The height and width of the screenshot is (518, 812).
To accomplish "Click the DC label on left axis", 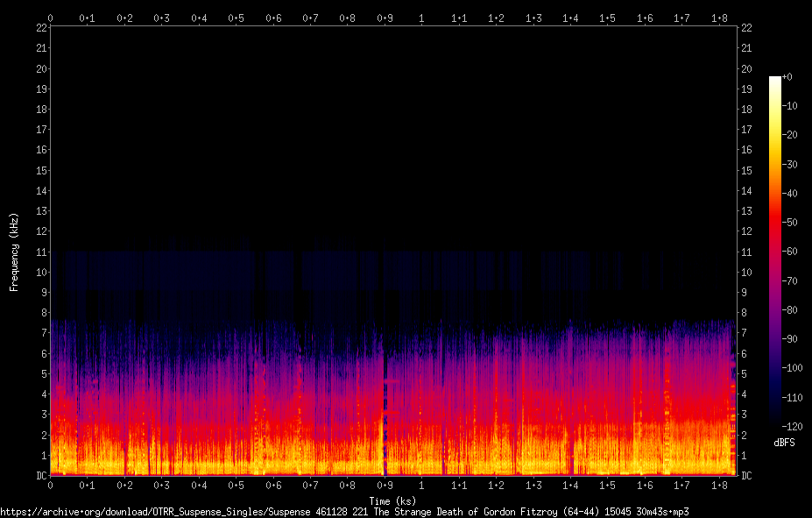I will 41,475.
